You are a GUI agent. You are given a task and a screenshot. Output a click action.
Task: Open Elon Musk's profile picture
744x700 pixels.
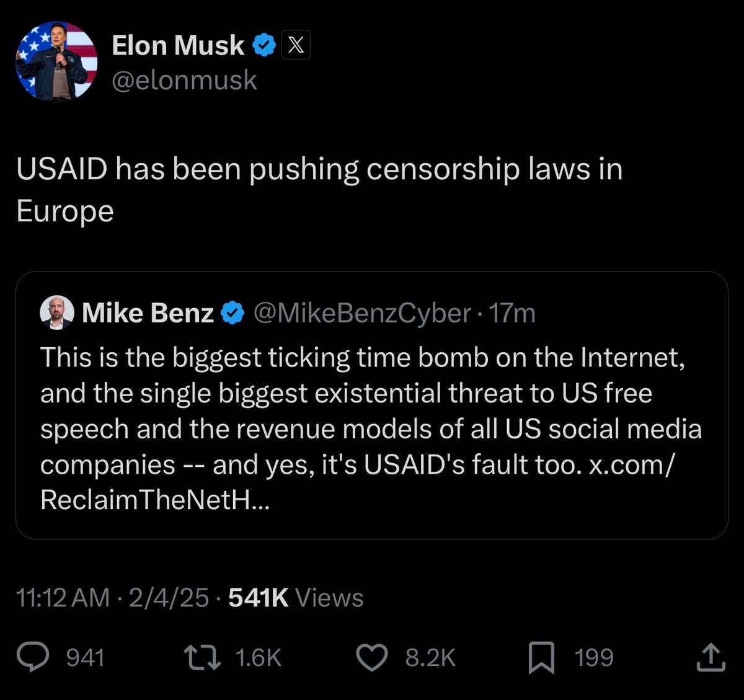(56, 61)
